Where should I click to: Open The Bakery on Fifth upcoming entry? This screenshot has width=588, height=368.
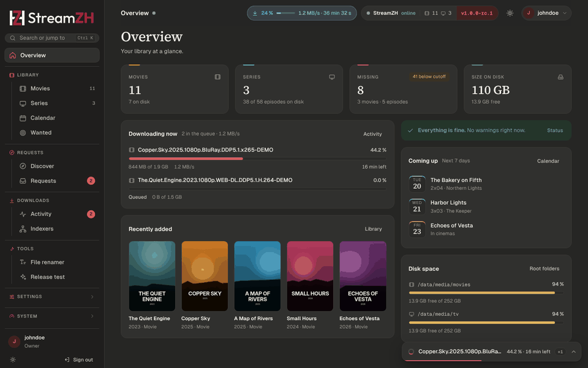tap(486, 184)
